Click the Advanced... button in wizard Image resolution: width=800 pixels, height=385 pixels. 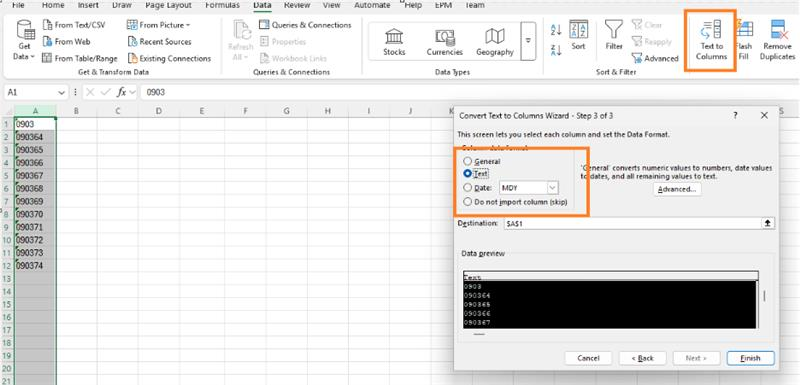click(x=677, y=189)
